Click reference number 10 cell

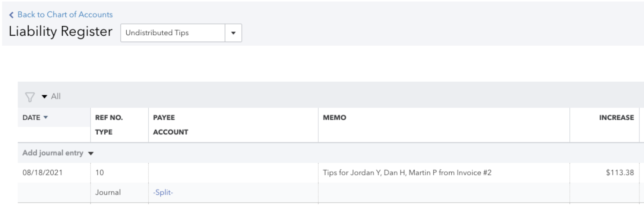pos(100,173)
